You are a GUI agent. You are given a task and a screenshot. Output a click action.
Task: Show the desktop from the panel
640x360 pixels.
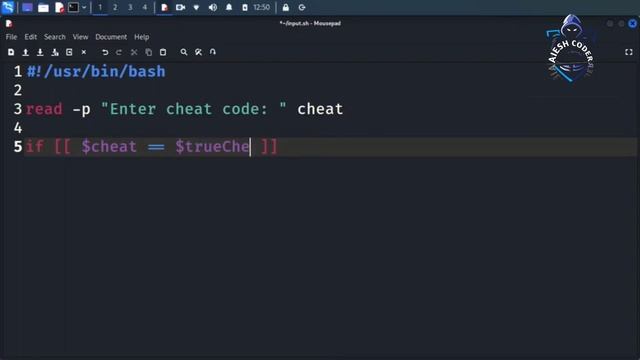click(x=27, y=7)
